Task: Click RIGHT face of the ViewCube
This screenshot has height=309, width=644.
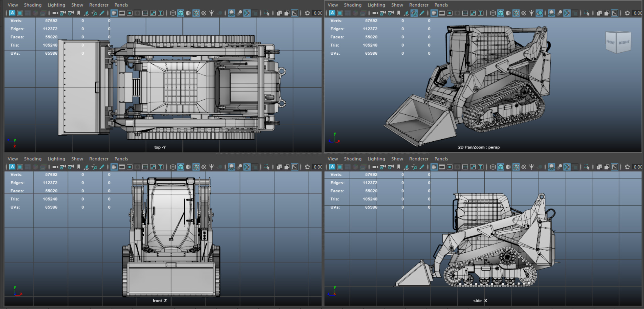Action: point(624,43)
